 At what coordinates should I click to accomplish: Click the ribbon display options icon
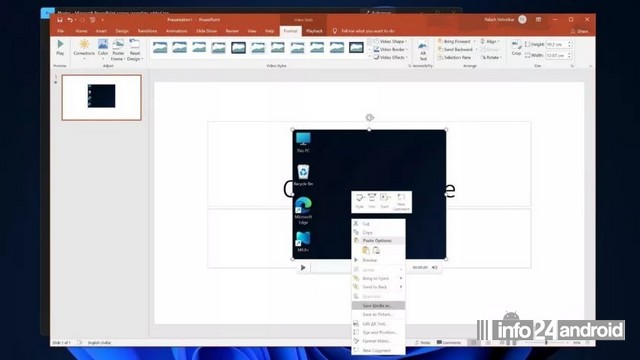pyautogui.click(x=538, y=20)
